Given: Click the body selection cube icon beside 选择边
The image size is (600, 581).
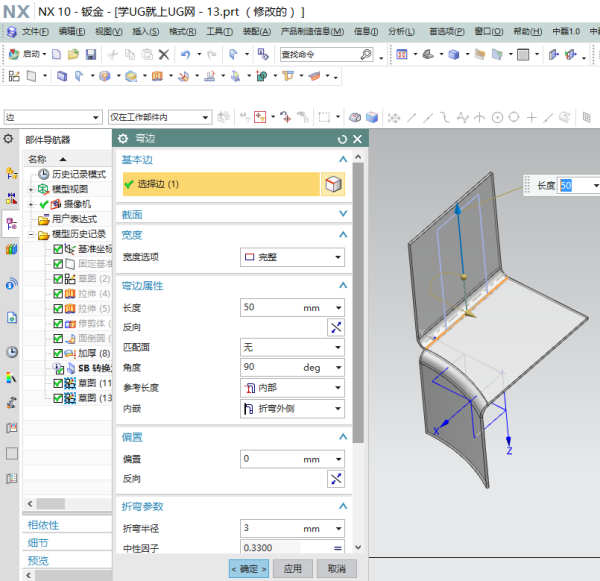Looking at the screenshot, I should tap(334, 184).
